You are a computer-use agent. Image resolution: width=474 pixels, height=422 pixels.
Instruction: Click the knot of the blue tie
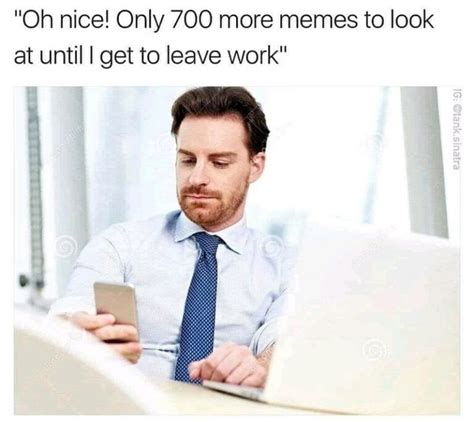pyautogui.click(x=207, y=244)
